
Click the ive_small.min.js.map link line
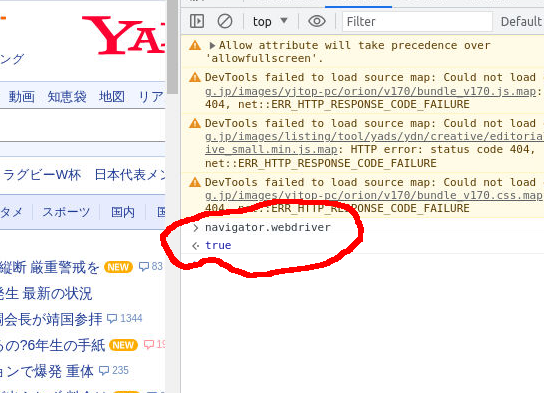pyautogui.click(x=271, y=149)
